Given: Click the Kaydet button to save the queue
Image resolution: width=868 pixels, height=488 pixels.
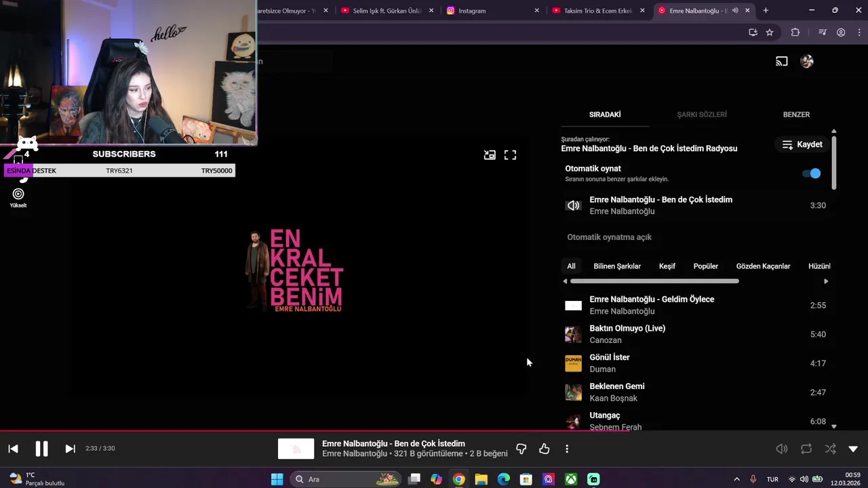Looking at the screenshot, I should (x=802, y=144).
